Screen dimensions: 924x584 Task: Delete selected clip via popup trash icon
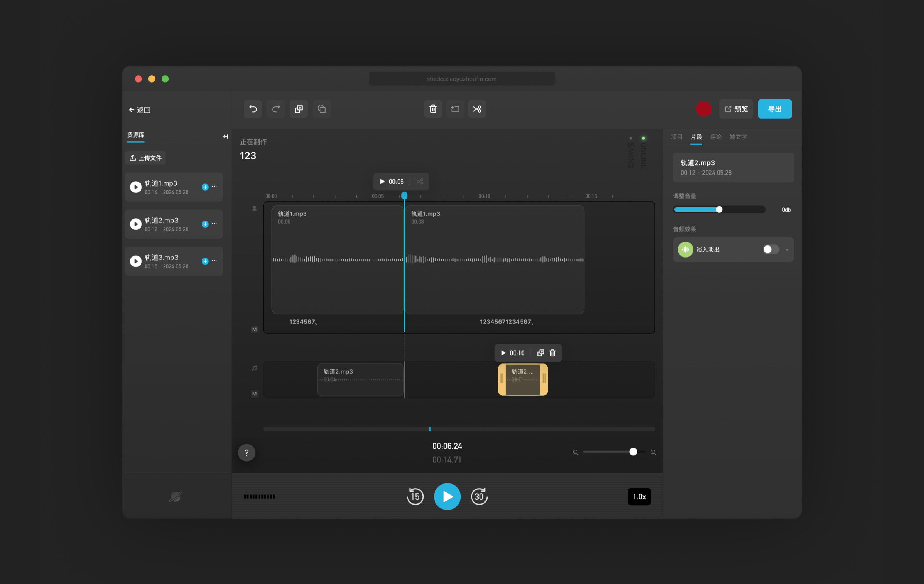click(x=552, y=353)
